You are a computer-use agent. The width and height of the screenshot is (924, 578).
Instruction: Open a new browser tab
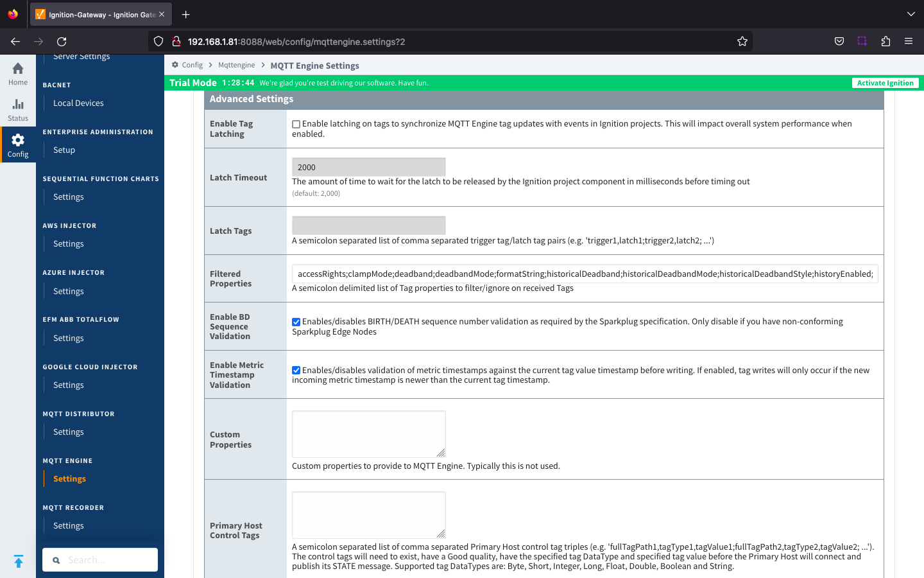coord(186,14)
